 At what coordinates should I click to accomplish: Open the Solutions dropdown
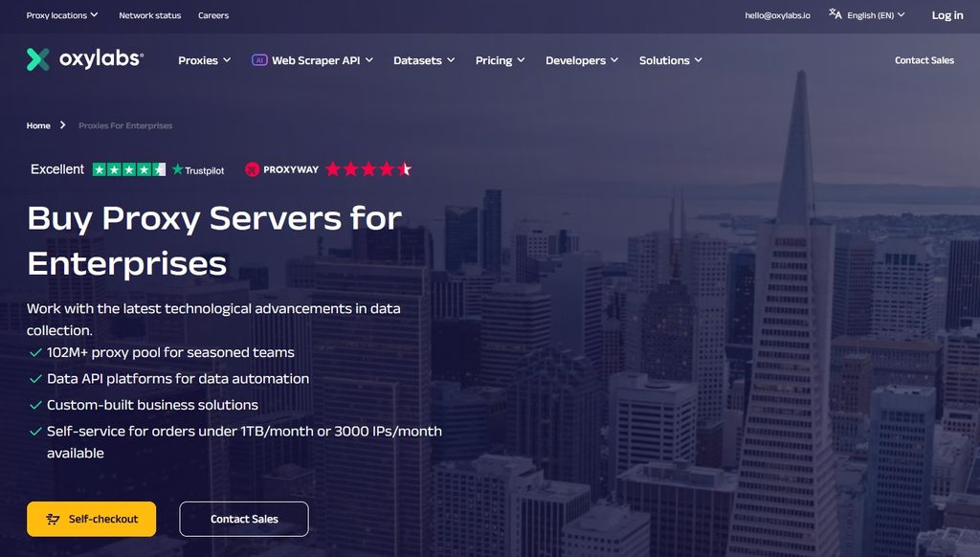(670, 59)
